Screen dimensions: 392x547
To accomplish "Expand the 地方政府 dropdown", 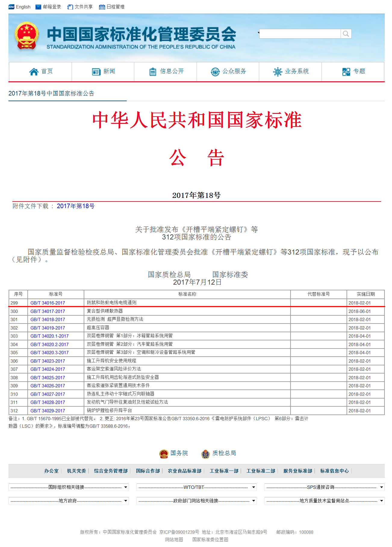I will click(x=69, y=501).
